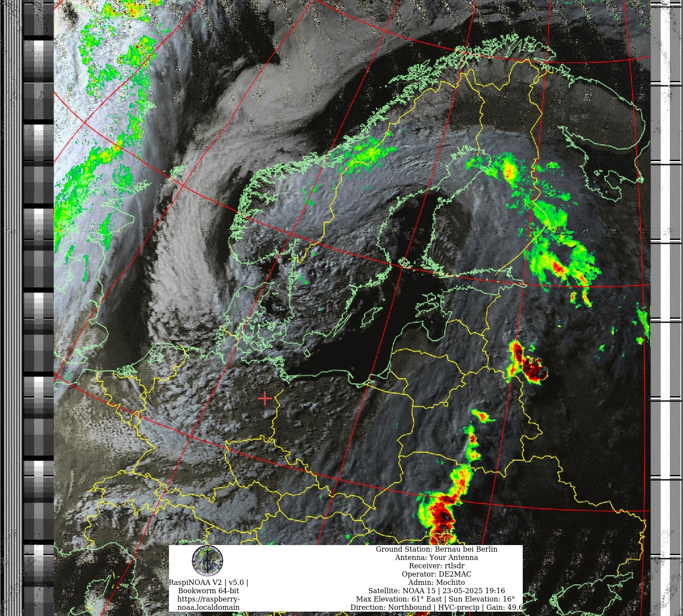Select the 'Antenna: Your Antenna' line
The image size is (683, 616).
(x=437, y=557)
